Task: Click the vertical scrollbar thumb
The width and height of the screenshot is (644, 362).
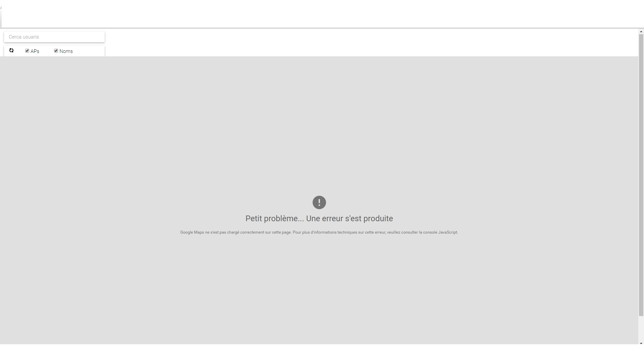Action: tap(641, 174)
